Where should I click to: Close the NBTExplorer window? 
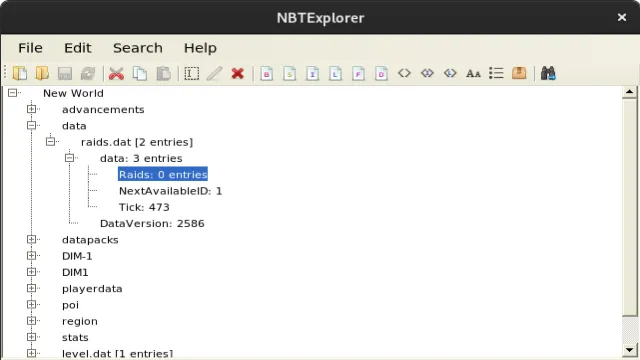point(622,17)
